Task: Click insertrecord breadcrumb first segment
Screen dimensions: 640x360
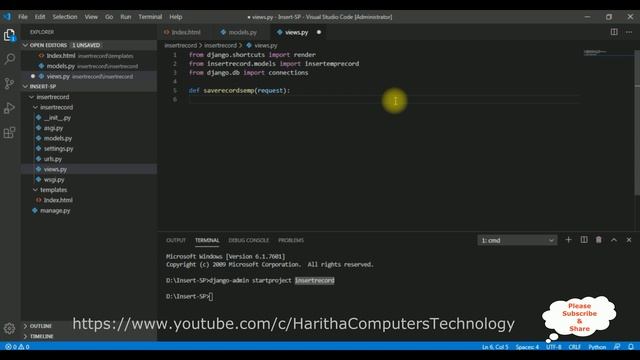Action: click(180, 46)
